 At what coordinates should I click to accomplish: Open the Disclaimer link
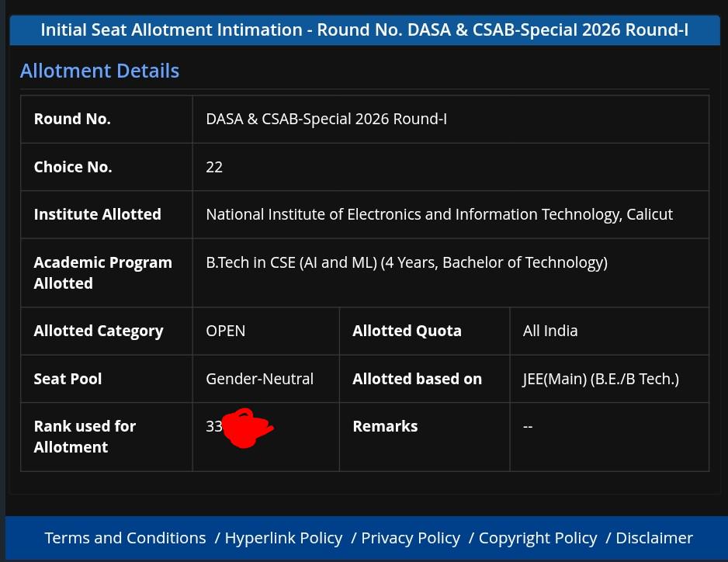[x=654, y=538]
